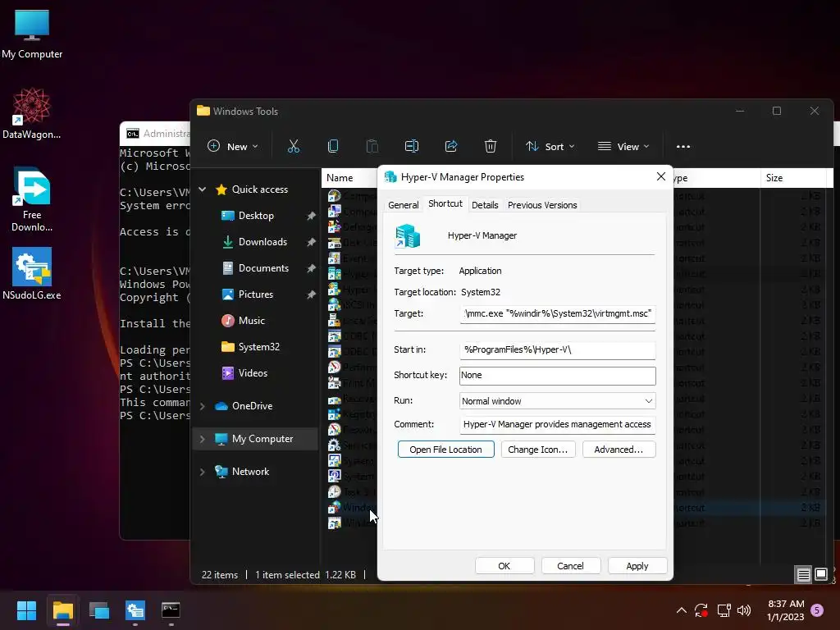Open the Previous Versions tab
The image size is (840, 630).
point(542,205)
